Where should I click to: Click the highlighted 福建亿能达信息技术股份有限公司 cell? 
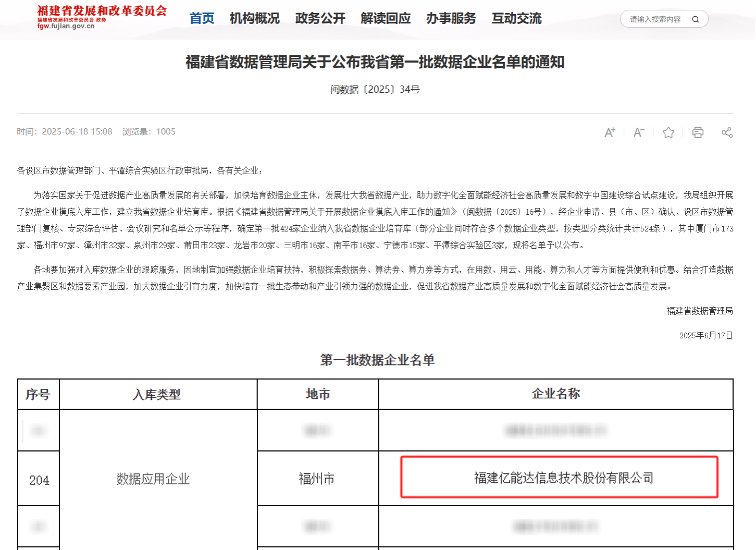coord(559,478)
